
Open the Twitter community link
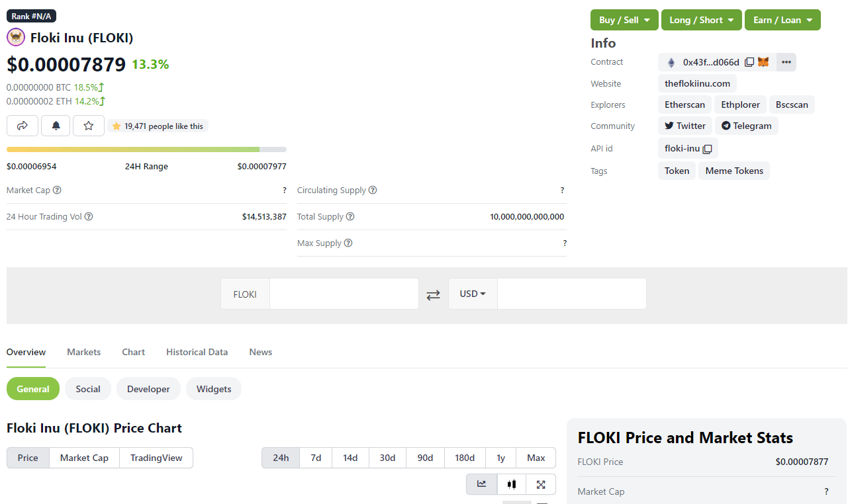pos(685,126)
